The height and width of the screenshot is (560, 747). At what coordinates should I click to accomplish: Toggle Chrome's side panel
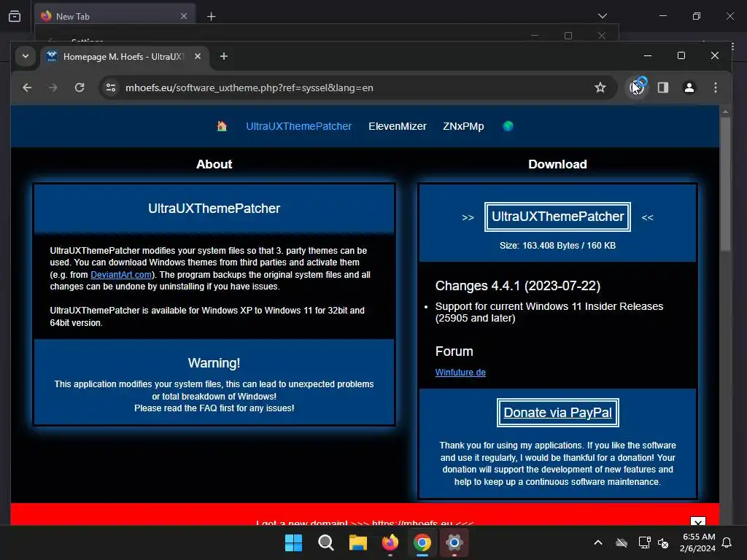pos(663,87)
